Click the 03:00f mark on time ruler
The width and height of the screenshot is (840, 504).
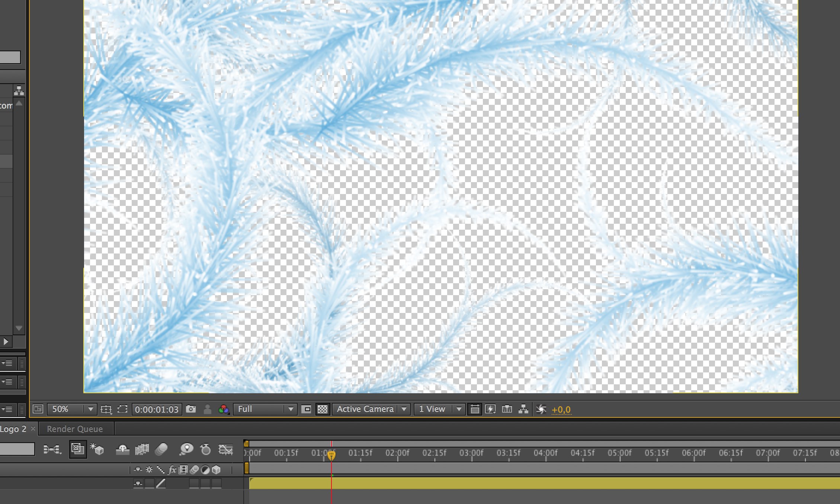pos(471,453)
